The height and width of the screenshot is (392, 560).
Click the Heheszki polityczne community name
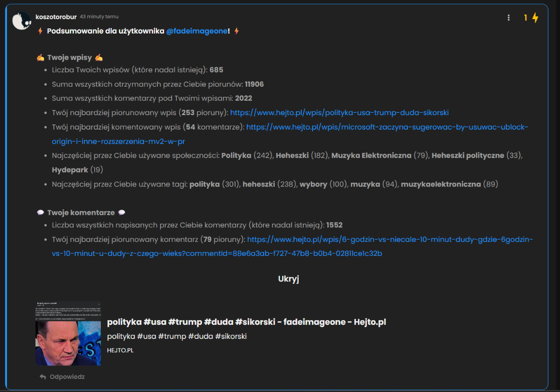tap(468, 155)
